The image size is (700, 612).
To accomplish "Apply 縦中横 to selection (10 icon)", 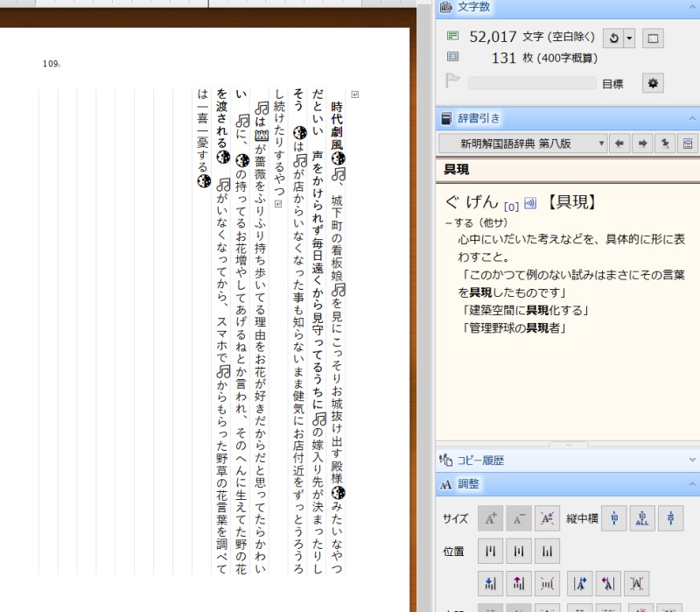I will tap(614, 518).
